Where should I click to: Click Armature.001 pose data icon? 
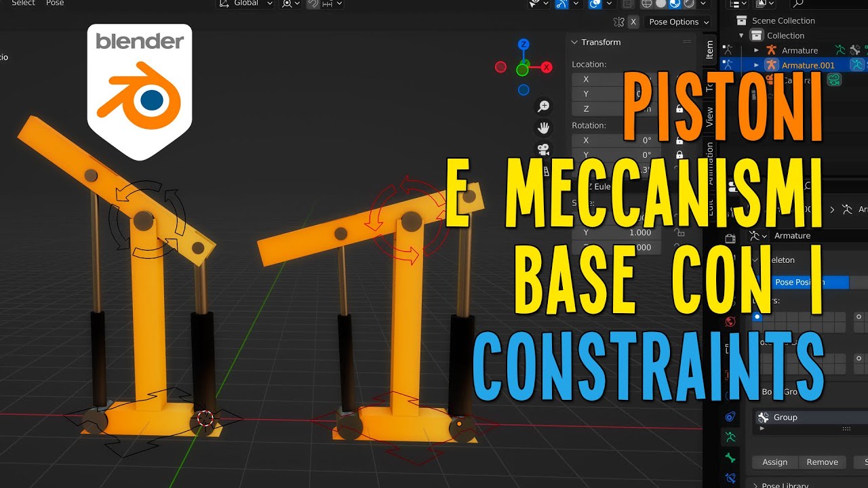click(x=858, y=65)
